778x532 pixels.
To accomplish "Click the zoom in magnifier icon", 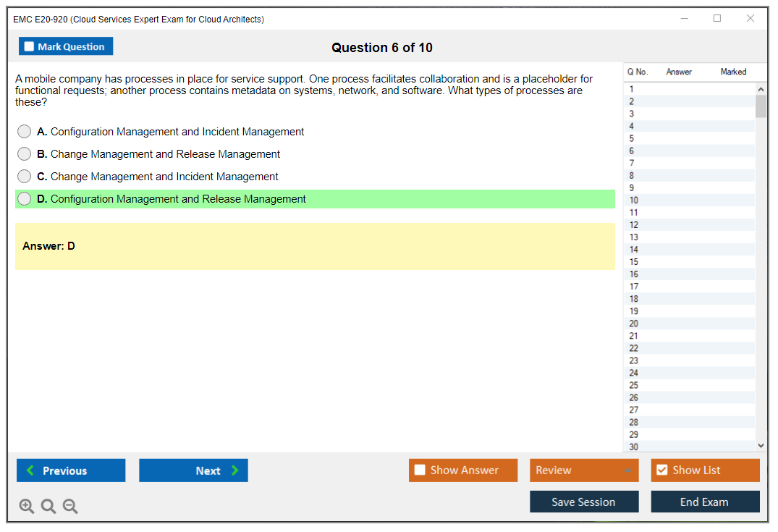I will click(x=27, y=507).
